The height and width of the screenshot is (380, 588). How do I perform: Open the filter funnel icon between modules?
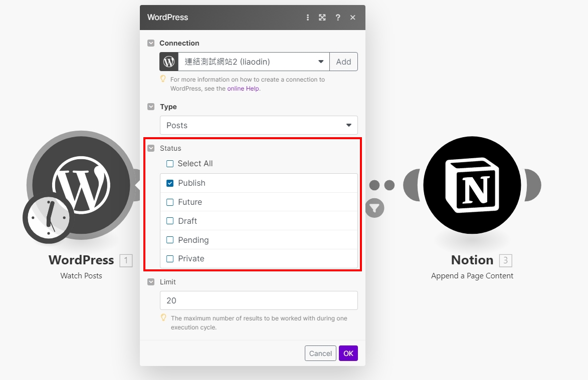(374, 207)
